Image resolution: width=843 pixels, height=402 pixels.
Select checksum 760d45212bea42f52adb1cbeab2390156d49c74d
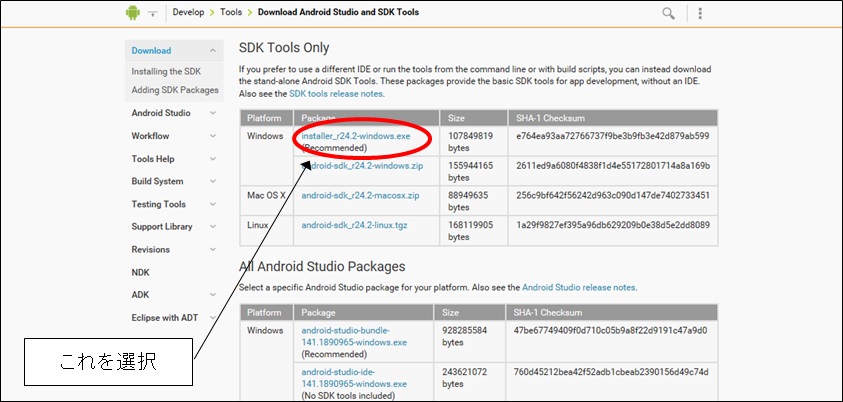(611, 372)
